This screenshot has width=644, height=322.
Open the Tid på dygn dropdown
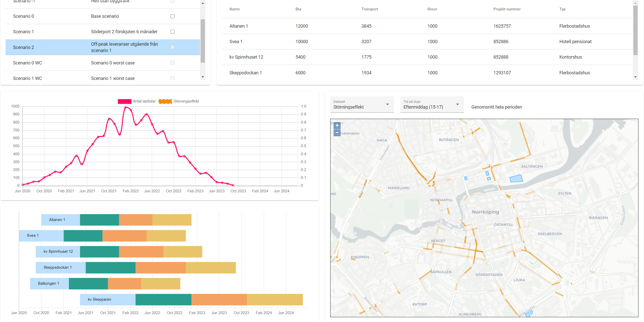pos(432,105)
